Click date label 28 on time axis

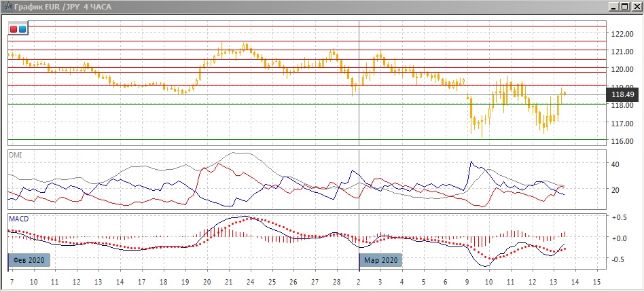[x=337, y=282]
